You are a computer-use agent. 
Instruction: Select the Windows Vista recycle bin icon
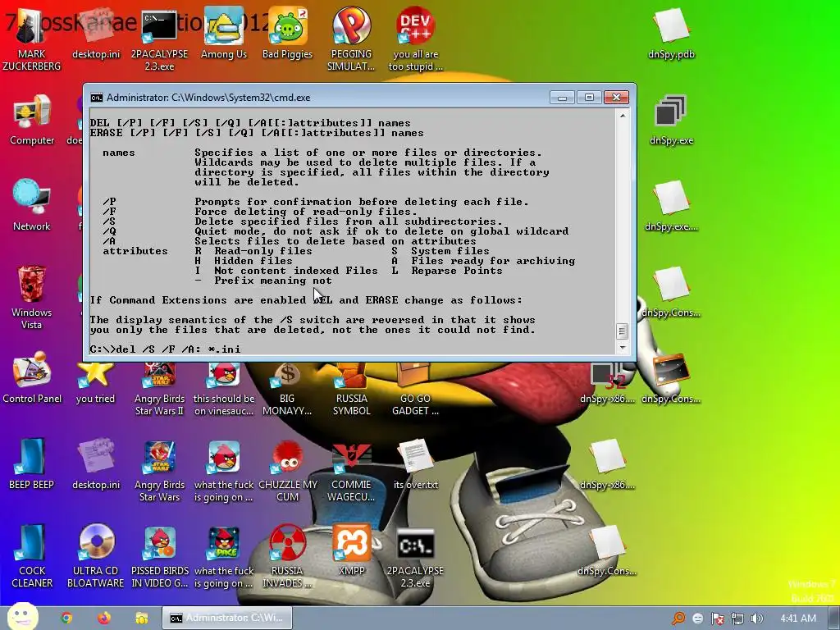pyautogui.click(x=32, y=298)
